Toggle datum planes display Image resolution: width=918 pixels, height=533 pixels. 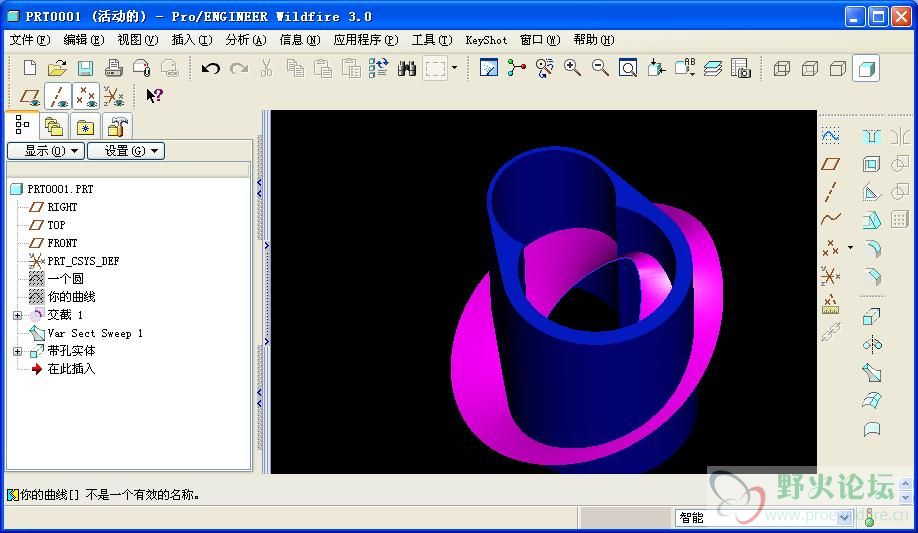coord(29,96)
